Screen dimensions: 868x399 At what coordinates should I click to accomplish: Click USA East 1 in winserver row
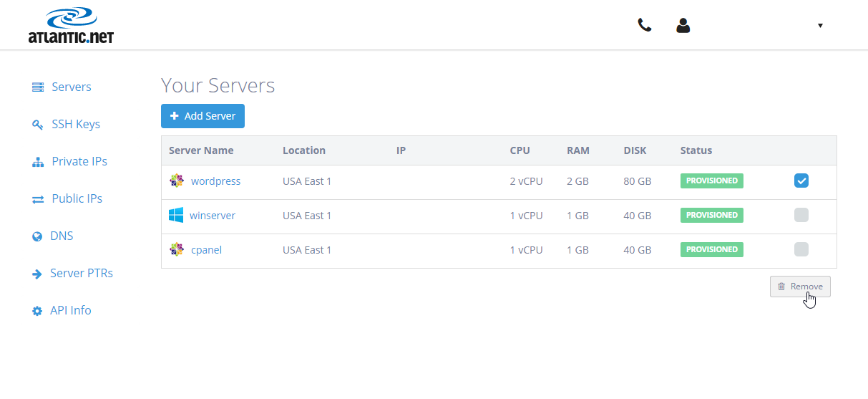pyautogui.click(x=307, y=216)
